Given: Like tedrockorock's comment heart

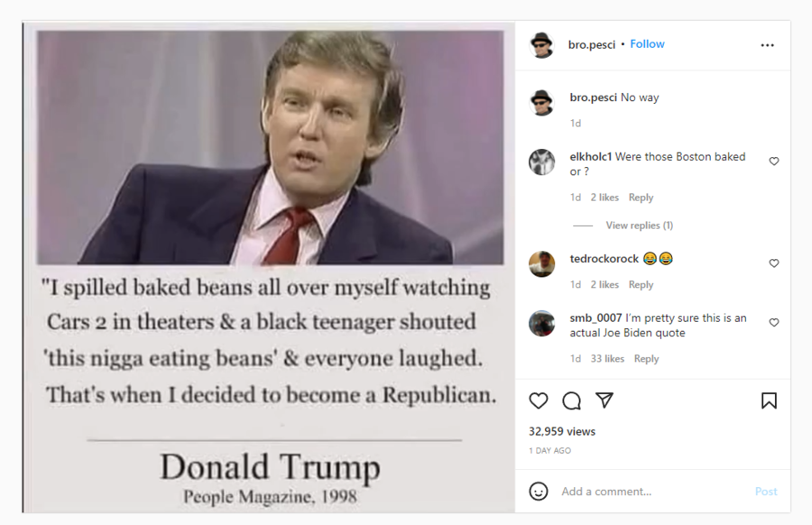Looking at the screenshot, I should coord(774,263).
